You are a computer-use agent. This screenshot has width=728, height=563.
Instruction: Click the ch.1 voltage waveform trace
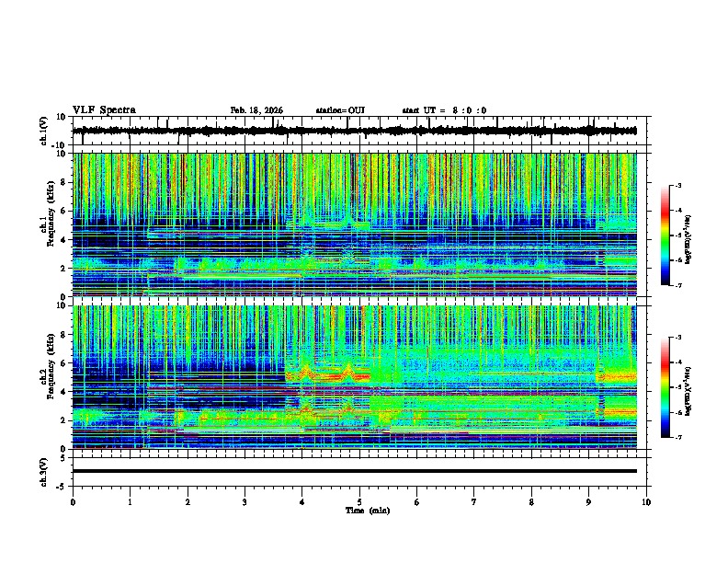(x=354, y=131)
